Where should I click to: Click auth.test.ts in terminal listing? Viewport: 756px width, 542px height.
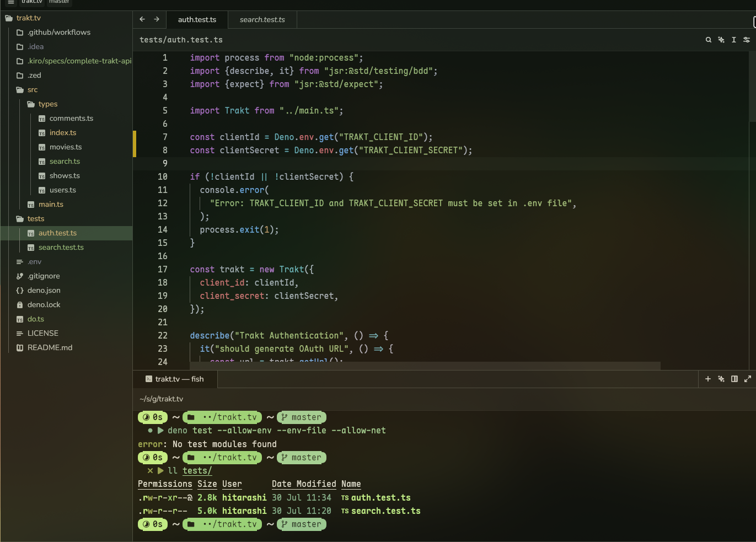(x=381, y=498)
